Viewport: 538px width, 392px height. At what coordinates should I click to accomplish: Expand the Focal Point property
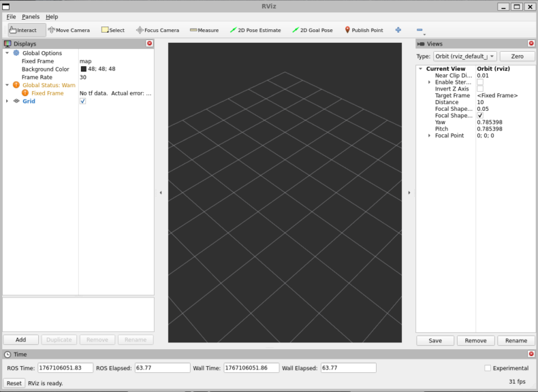[429, 135]
